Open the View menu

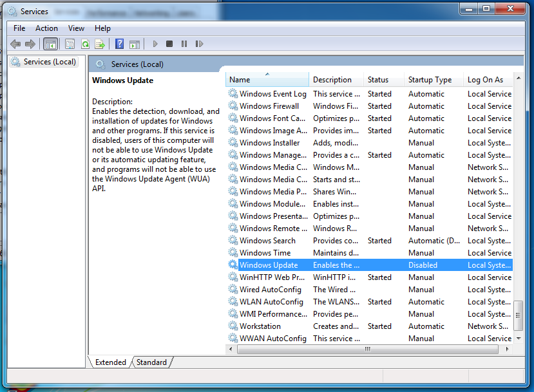[76, 28]
